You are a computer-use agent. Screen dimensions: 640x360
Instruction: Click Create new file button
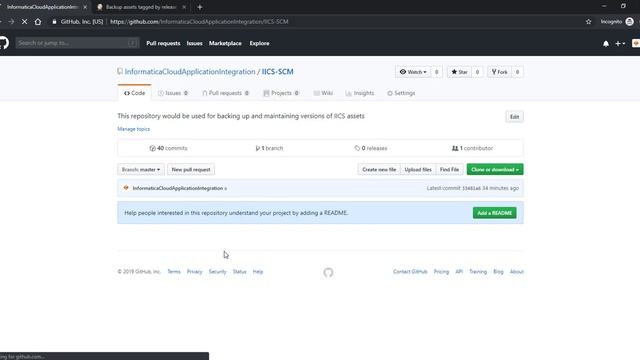379,169
